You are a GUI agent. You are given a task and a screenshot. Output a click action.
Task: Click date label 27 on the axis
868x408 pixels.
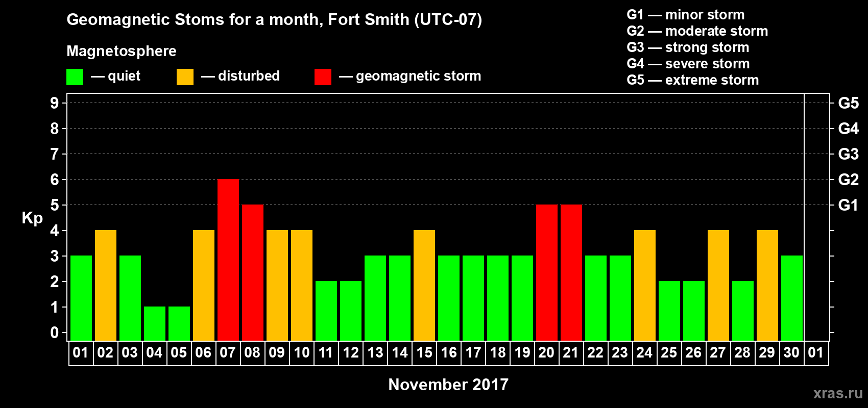[718, 353]
